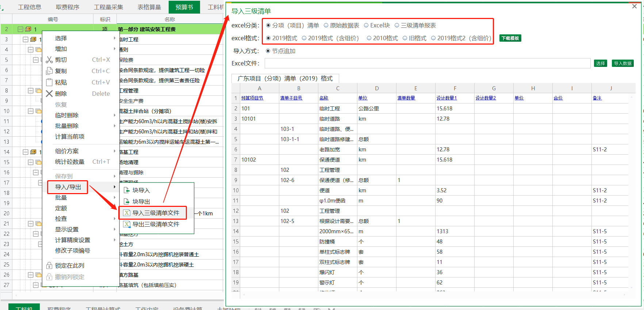
Task: Click the lock icon beside 锁定在此列
Action: 49,265
